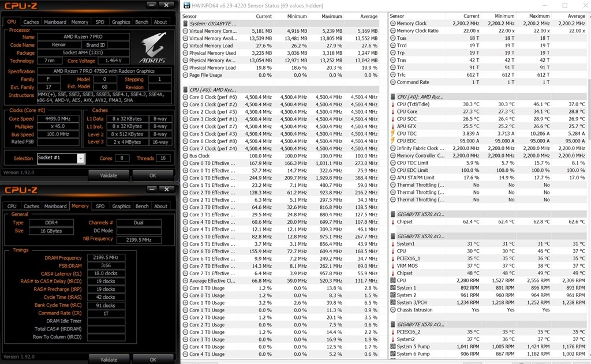Click the Bus Clock sensor icon

point(185,156)
